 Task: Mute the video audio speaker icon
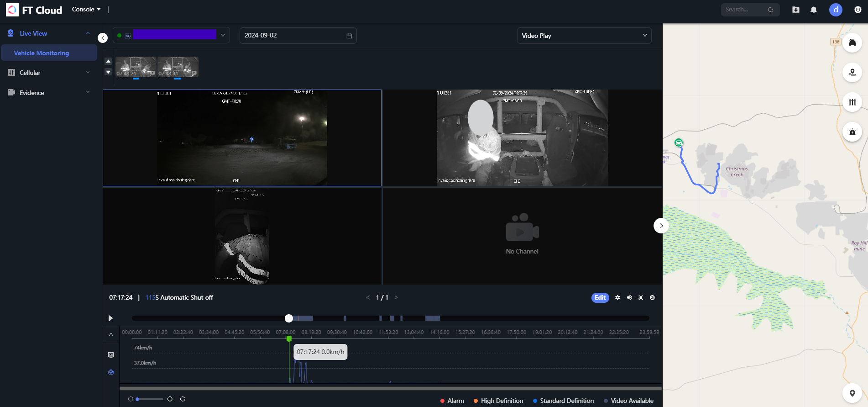tap(629, 297)
